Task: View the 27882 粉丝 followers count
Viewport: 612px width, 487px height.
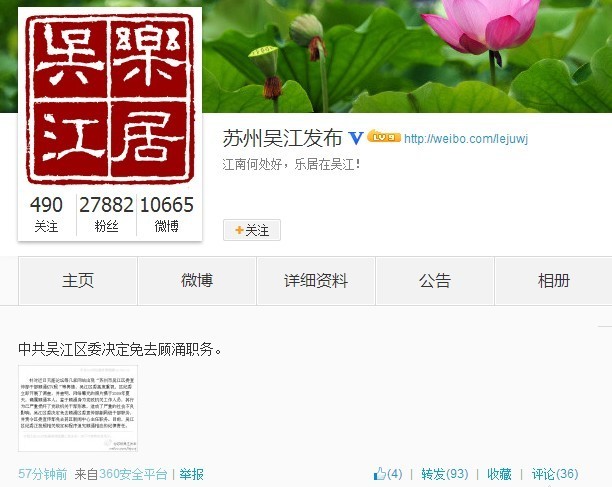Action: point(106,214)
